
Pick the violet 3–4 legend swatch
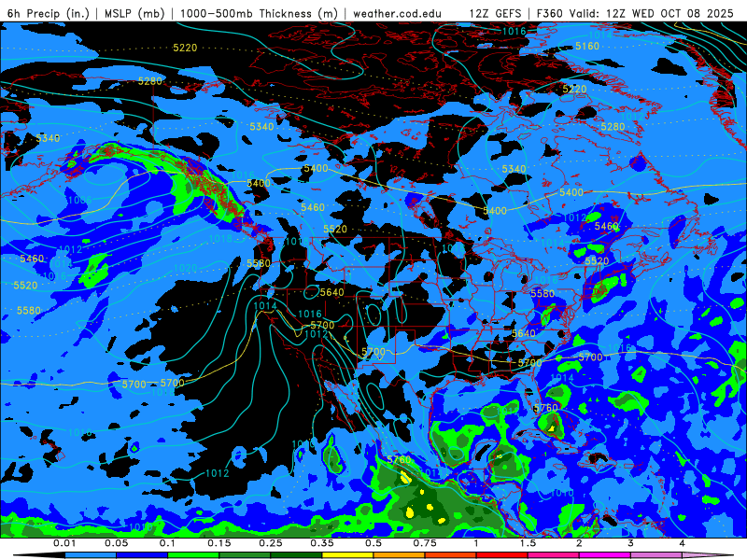656,555
